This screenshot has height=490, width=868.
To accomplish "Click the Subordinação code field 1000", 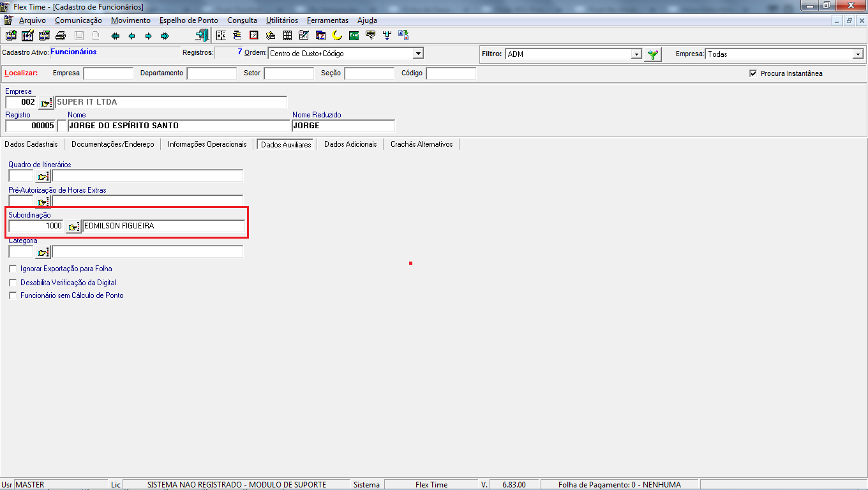I will tap(36, 226).
